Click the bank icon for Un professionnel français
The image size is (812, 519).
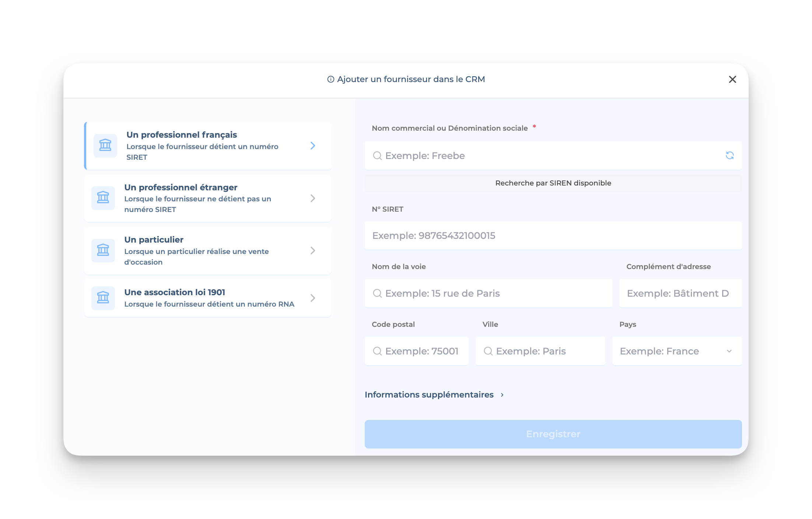click(x=105, y=145)
